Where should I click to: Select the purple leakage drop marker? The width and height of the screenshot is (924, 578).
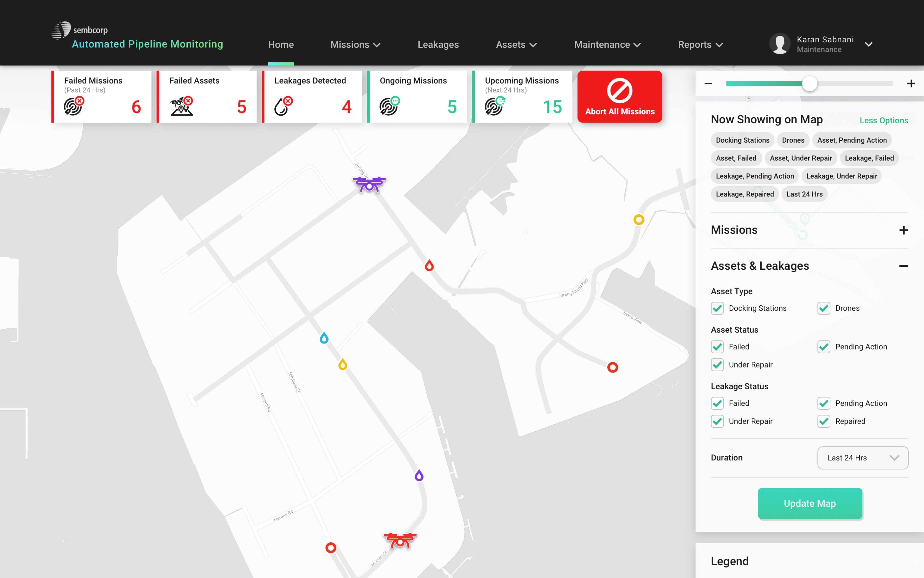419,475
